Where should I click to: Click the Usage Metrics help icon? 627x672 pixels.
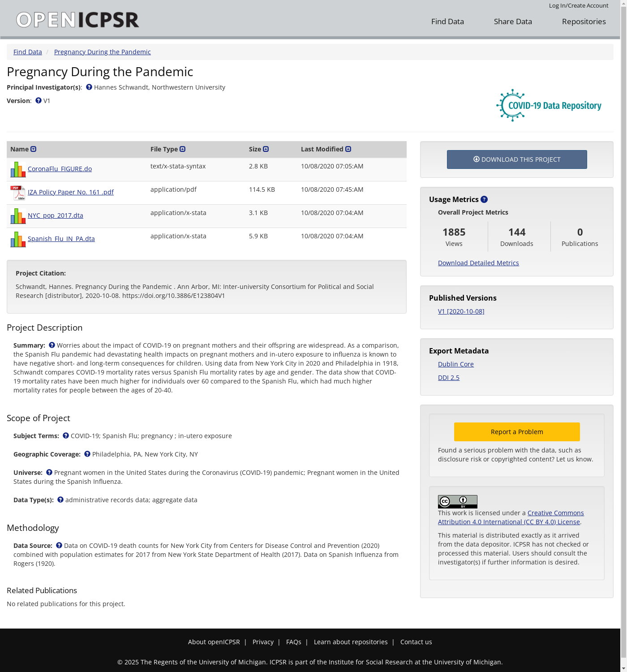click(484, 199)
